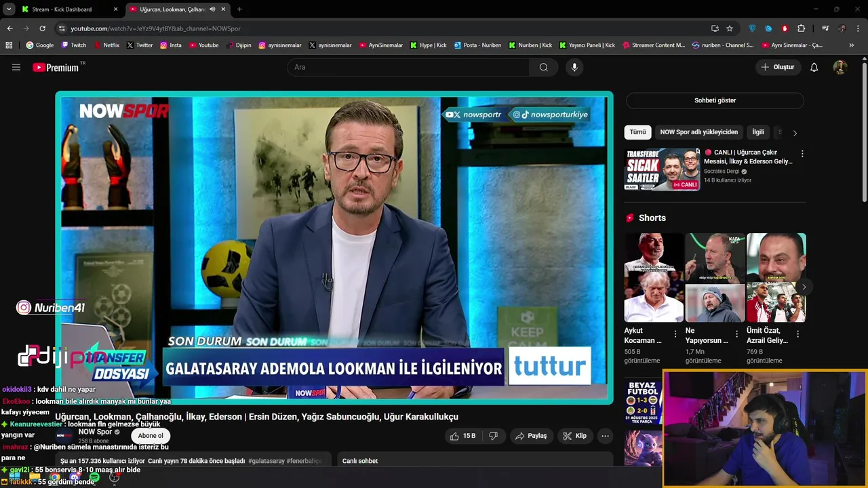Open the Windows Start menu
868x488 pixels.
point(15,477)
